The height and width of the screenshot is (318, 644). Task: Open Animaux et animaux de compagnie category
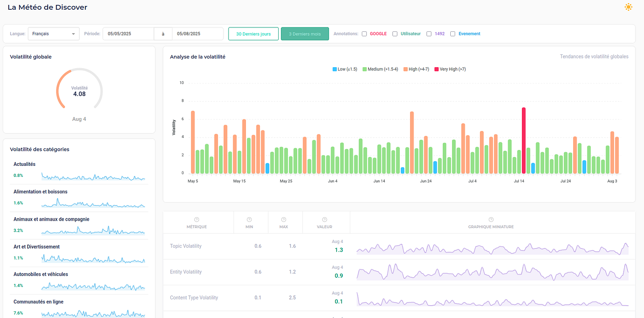(x=79, y=225)
